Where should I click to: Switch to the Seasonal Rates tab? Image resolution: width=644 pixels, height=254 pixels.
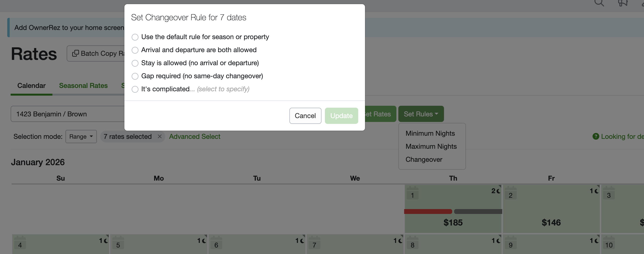coord(83,85)
